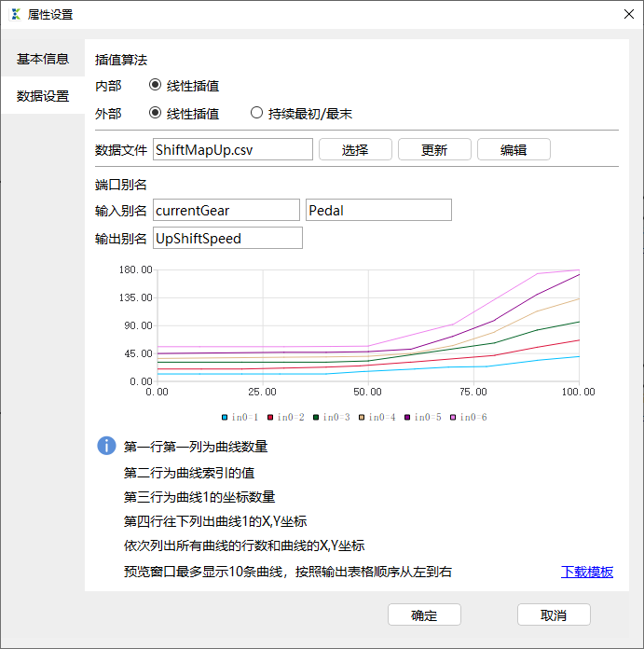Screen dimensions: 644x649
Task: Select 内部 线性插值 radio button
Action: click(x=155, y=85)
